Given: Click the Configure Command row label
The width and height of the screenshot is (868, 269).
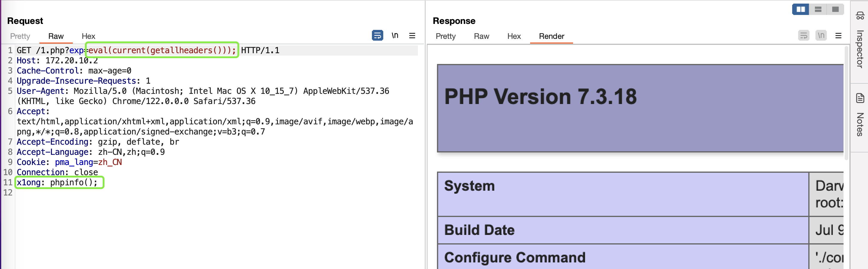Looking at the screenshot, I should coord(515,258).
